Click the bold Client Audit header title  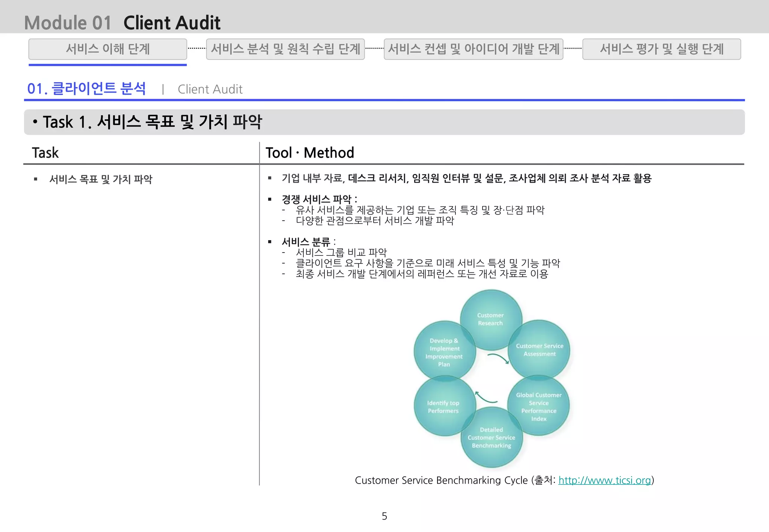pyautogui.click(x=172, y=23)
